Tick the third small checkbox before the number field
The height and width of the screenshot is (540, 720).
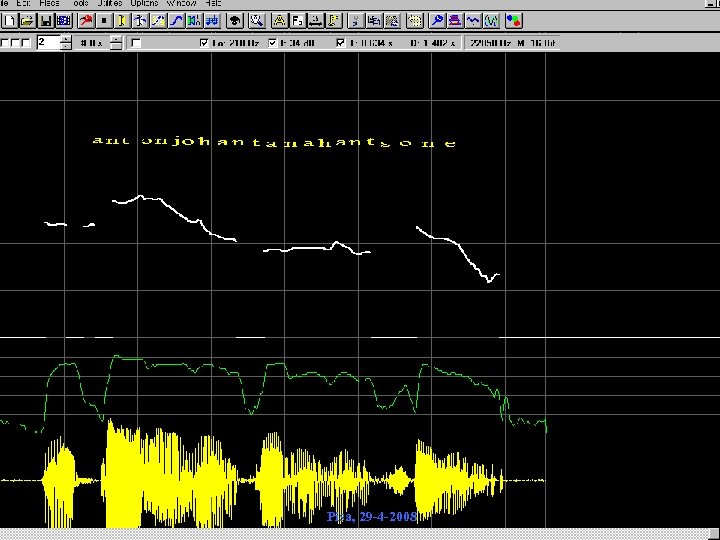26,43
